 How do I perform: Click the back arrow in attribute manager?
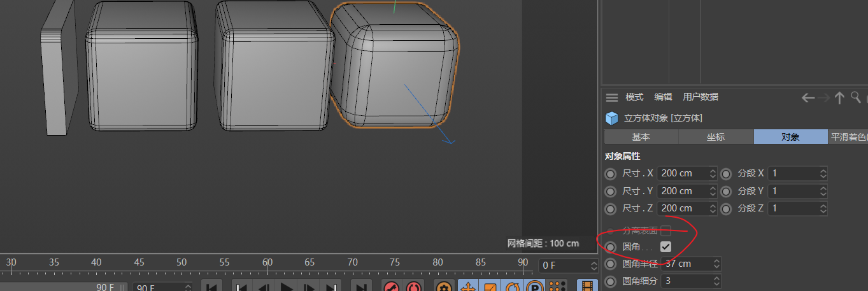point(808,97)
